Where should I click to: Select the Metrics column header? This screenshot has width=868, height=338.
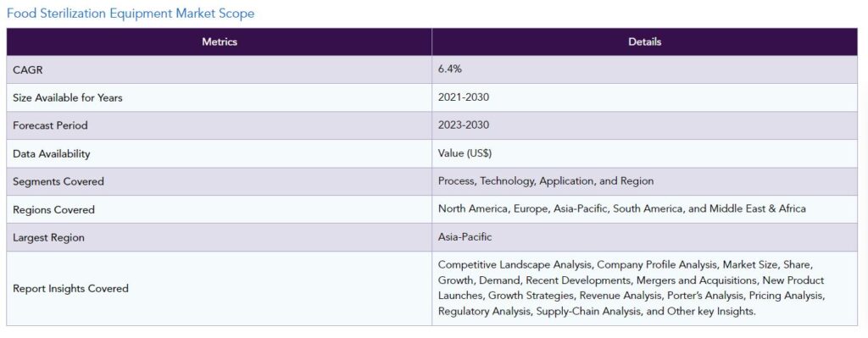[220, 42]
